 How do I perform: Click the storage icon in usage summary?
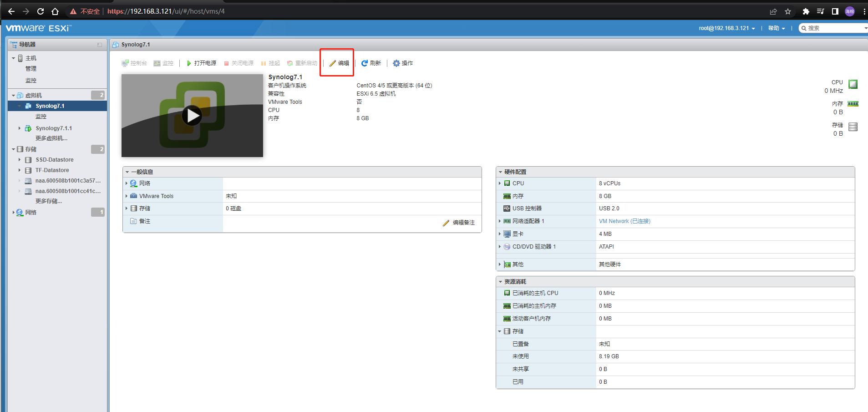(x=853, y=127)
